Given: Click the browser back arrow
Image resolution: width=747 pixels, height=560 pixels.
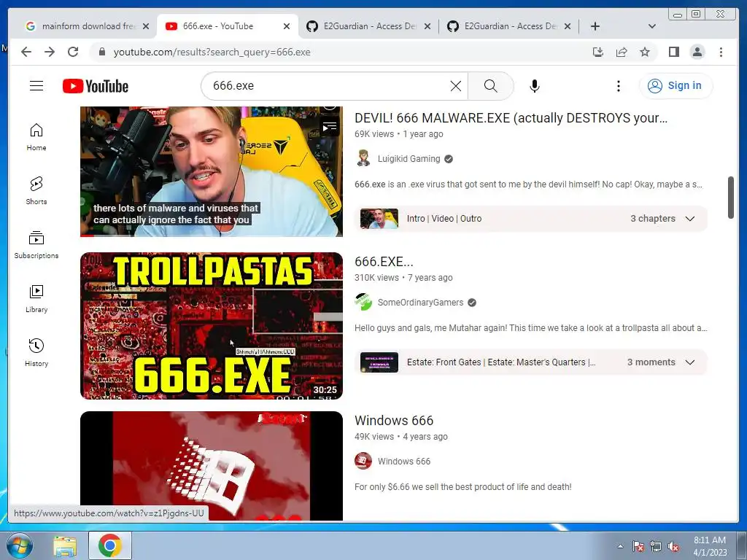Looking at the screenshot, I should 26,52.
